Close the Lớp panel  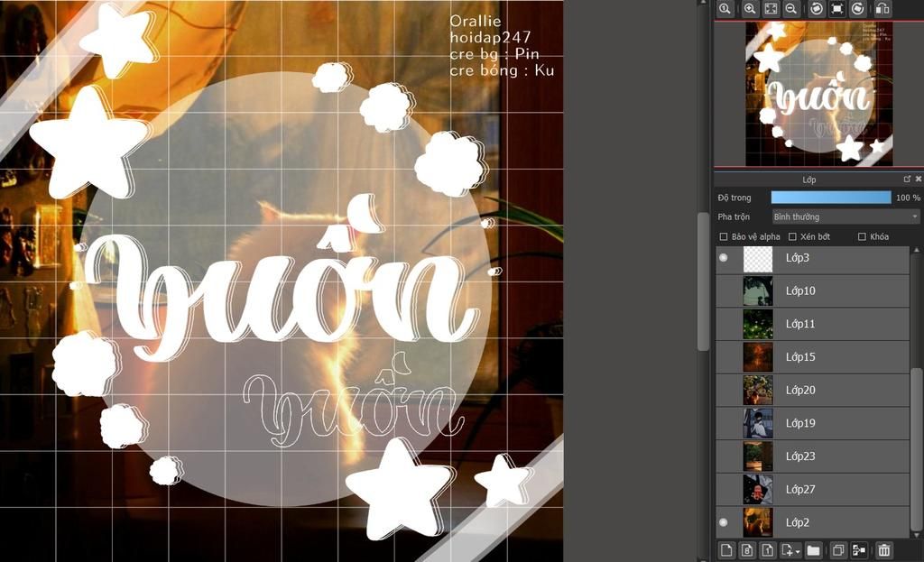tap(918, 179)
